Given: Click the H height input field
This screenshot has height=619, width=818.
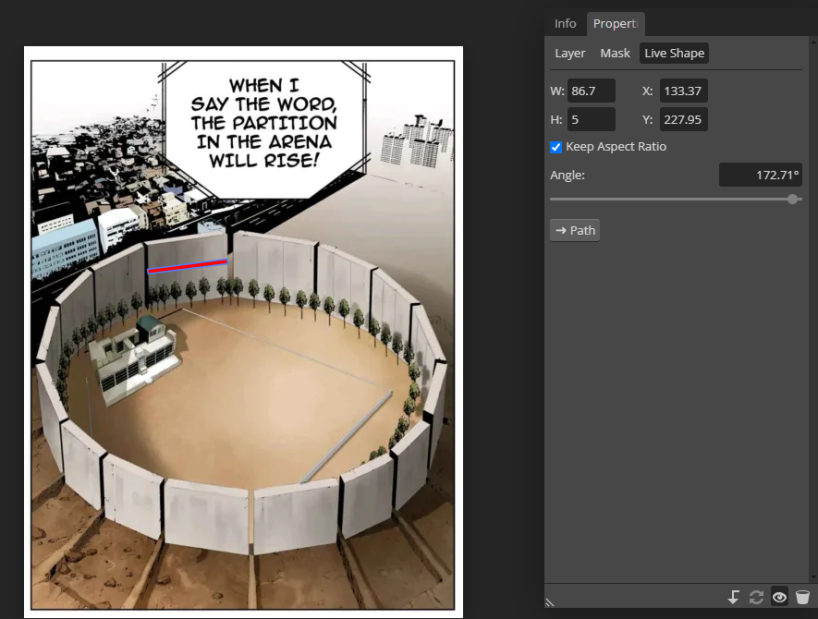Looking at the screenshot, I should tap(591, 119).
